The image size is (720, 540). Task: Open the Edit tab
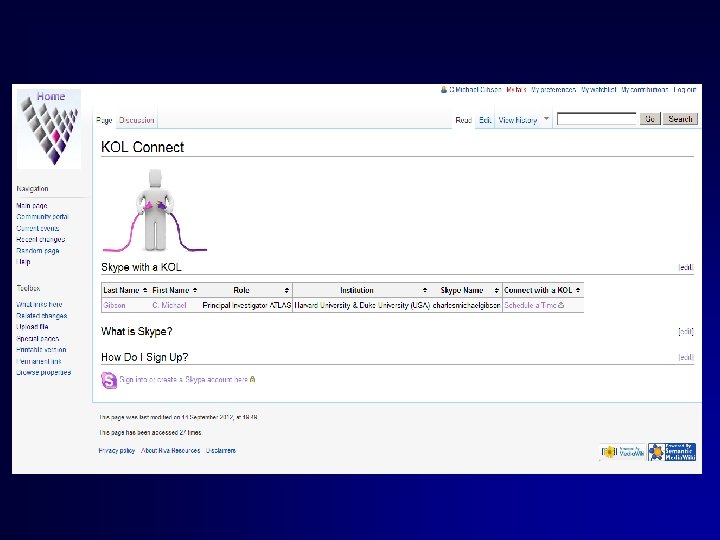[x=485, y=120]
